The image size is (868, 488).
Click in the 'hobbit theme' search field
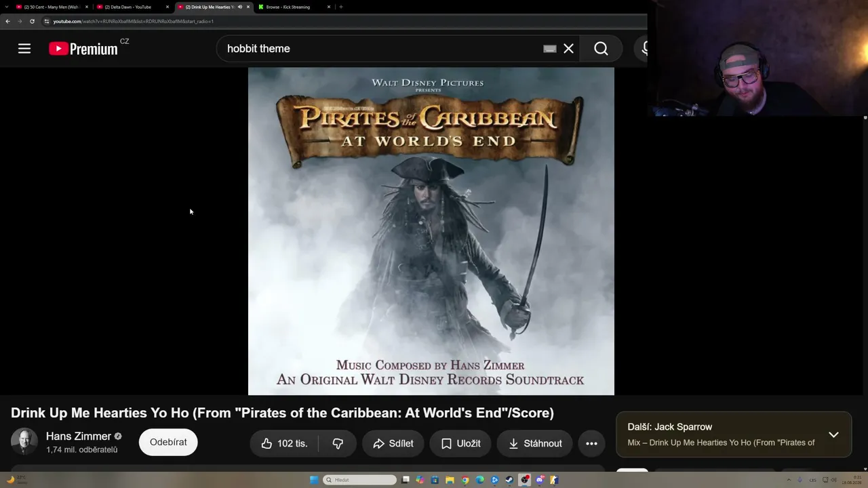(380, 48)
